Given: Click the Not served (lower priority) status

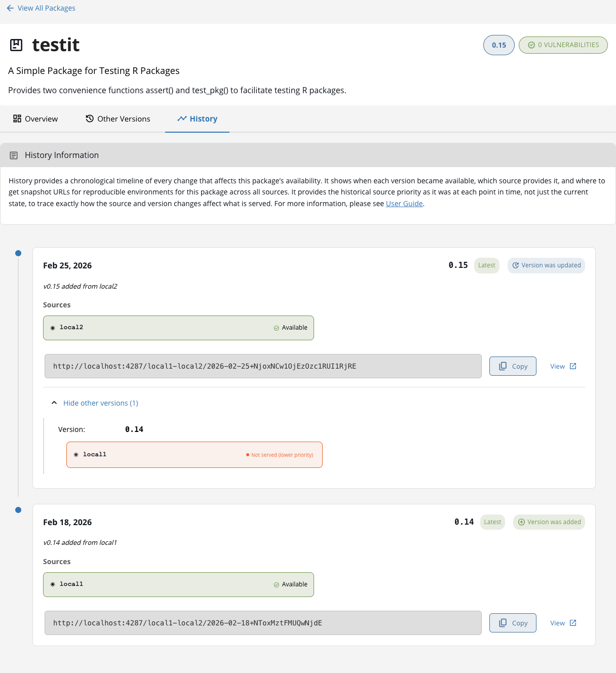Looking at the screenshot, I should point(280,455).
